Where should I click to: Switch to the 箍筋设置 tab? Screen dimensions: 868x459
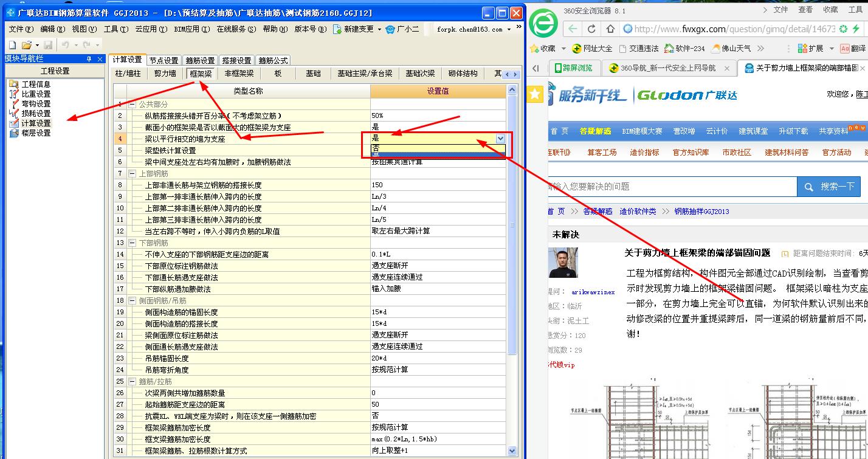200,60
